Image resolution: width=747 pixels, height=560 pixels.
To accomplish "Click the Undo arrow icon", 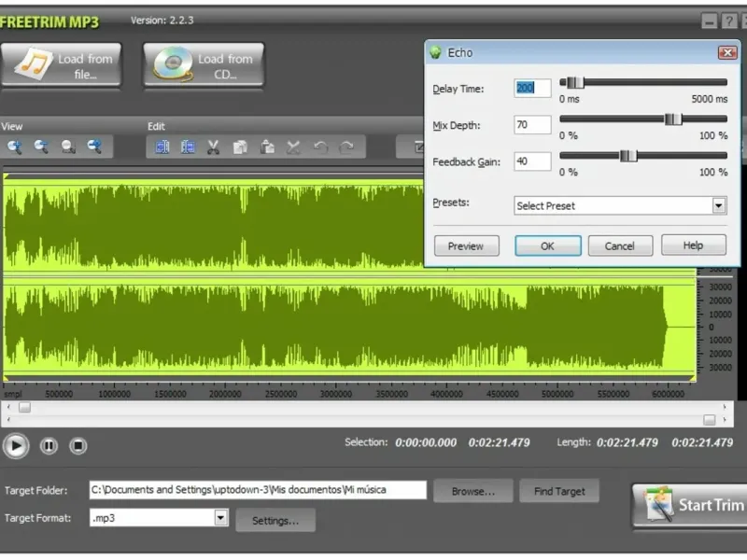I will (320, 147).
